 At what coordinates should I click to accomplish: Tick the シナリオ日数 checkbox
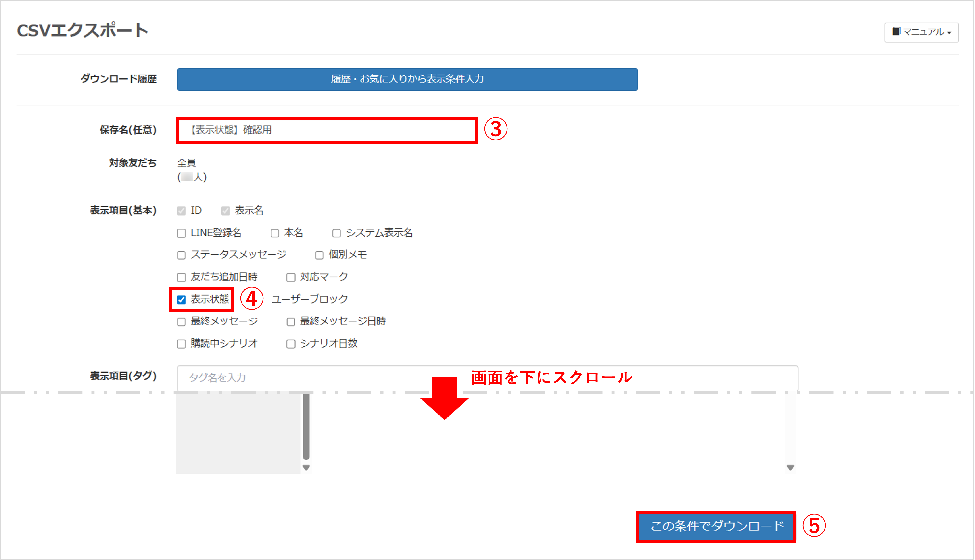click(291, 344)
